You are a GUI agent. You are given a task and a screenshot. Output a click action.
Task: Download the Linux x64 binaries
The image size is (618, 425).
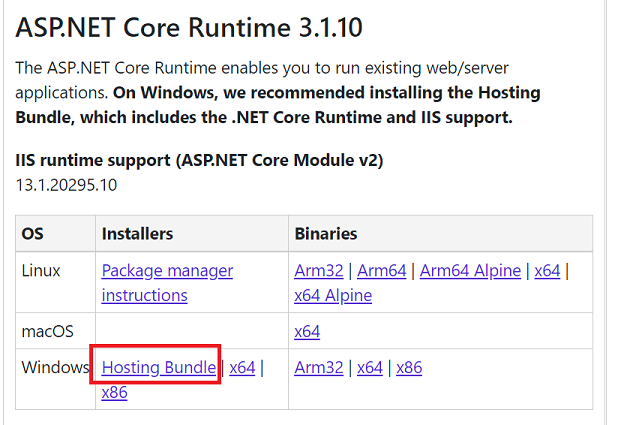click(547, 271)
